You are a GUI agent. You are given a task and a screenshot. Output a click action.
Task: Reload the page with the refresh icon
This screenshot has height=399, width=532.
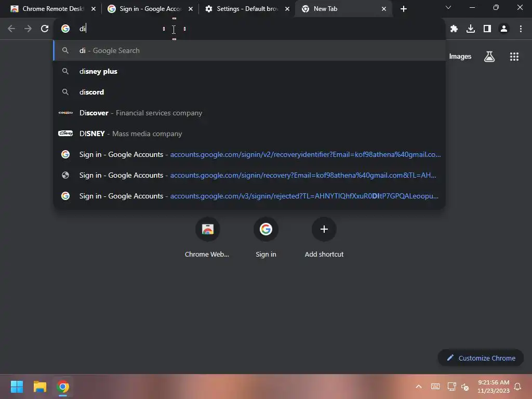pyautogui.click(x=45, y=29)
